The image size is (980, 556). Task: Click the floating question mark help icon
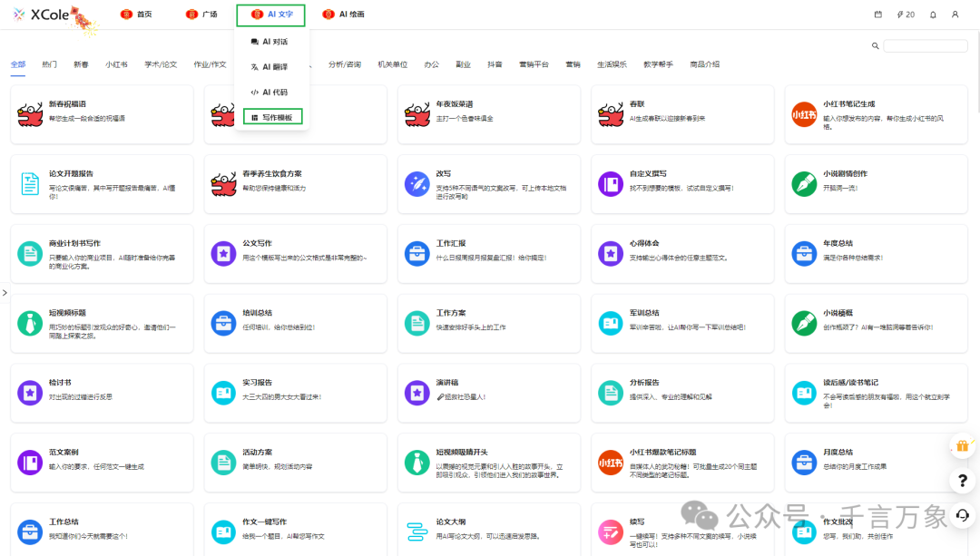click(x=962, y=481)
